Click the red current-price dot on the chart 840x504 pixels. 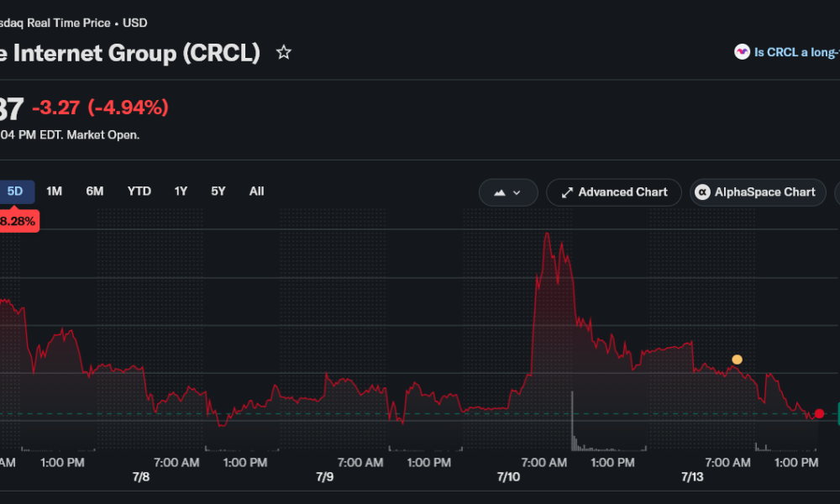[x=819, y=413]
